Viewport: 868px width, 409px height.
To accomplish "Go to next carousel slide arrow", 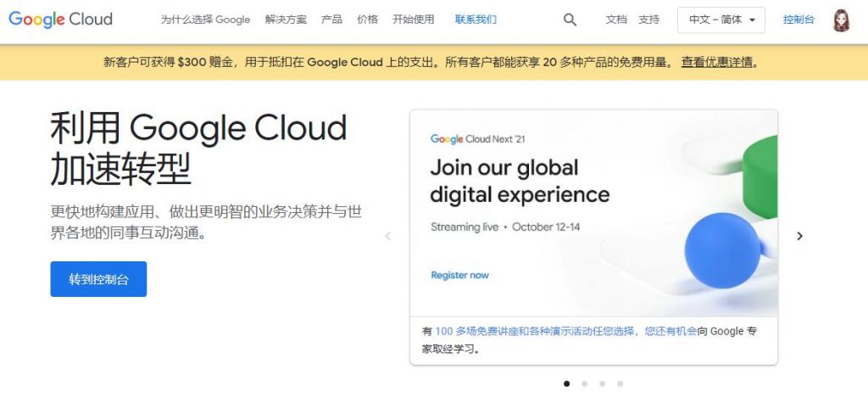I will pos(799,236).
